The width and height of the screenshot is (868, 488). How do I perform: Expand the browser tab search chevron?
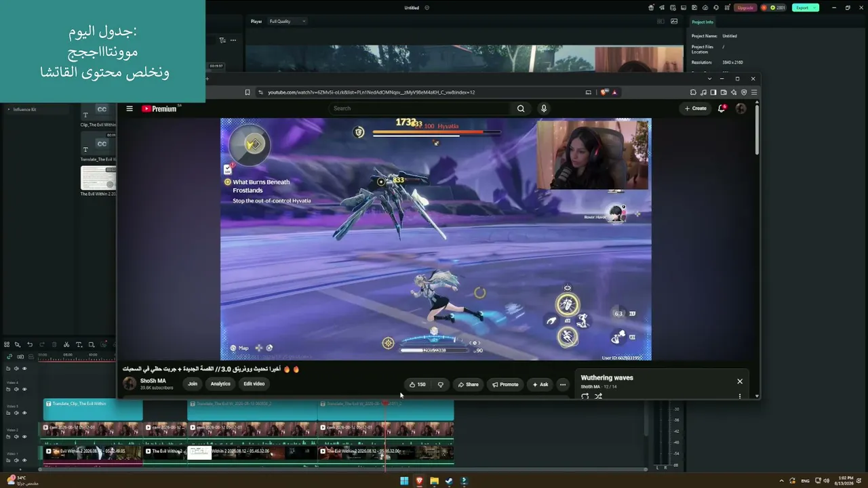tap(710, 79)
